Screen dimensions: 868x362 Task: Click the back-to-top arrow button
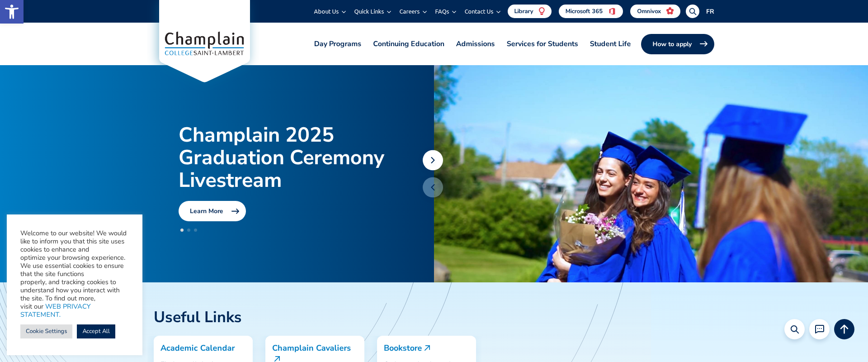pyautogui.click(x=844, y=329)
